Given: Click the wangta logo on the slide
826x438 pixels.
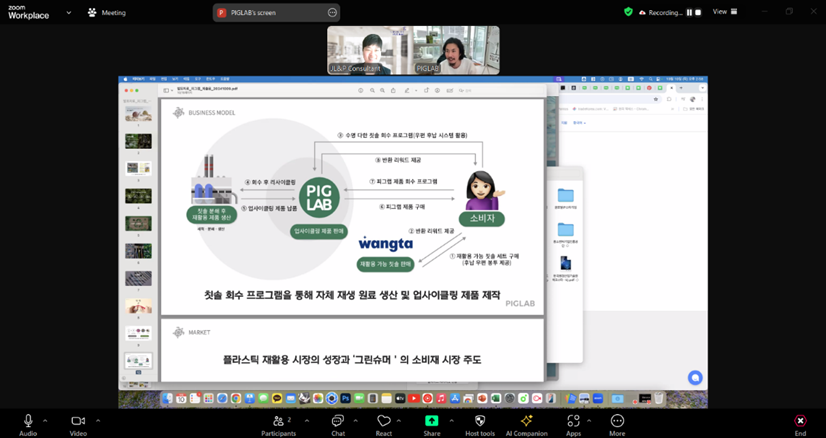Looking at the screenshot, I should 386,244.
